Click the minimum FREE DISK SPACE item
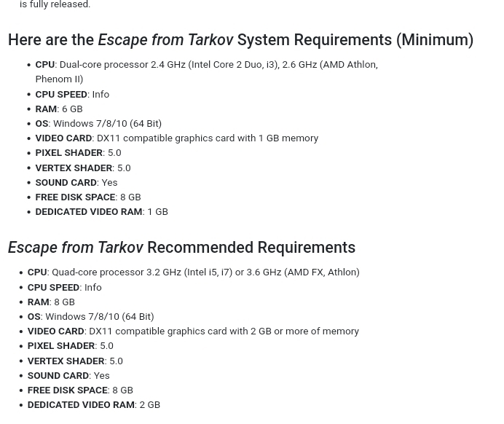 (88, 197)
